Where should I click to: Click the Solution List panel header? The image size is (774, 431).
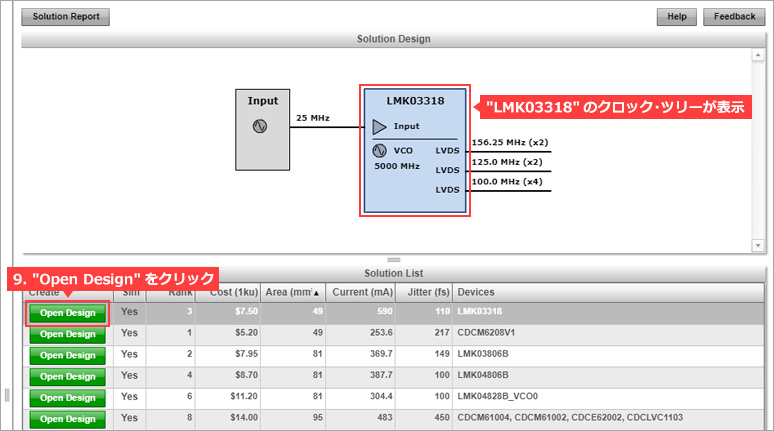pos(393,274)
